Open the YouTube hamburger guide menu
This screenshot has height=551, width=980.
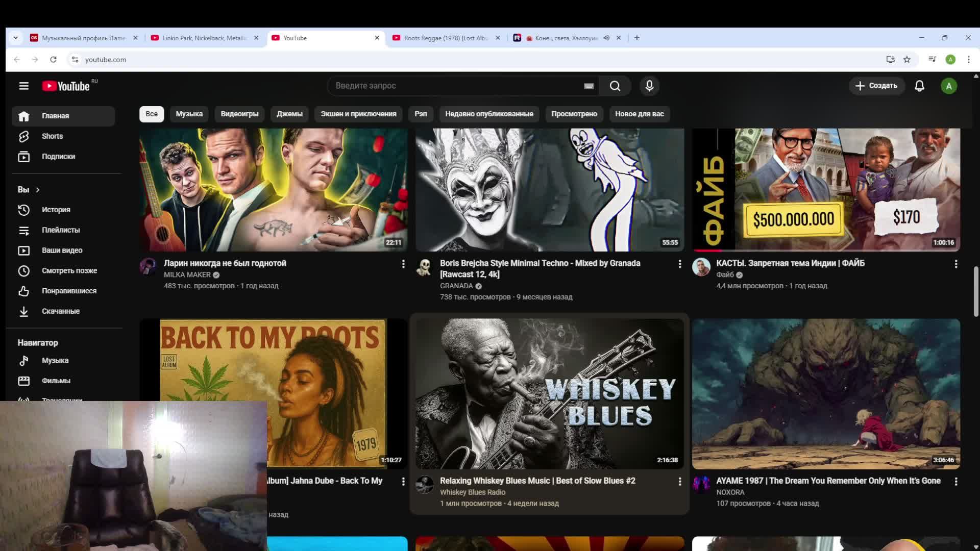pos(23,86)
